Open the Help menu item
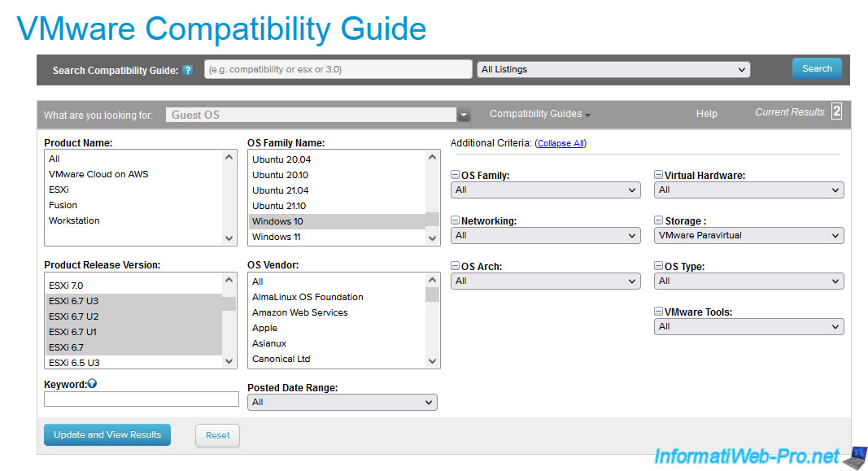Viewport: 868px width, 471px height. (706, 115)
